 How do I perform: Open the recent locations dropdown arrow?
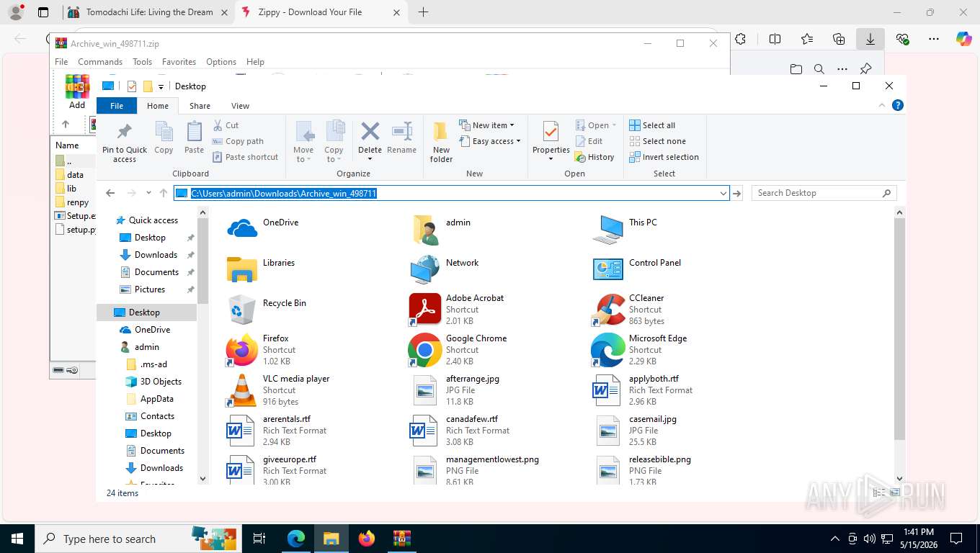pyautogui.click(x=148, y=193)
